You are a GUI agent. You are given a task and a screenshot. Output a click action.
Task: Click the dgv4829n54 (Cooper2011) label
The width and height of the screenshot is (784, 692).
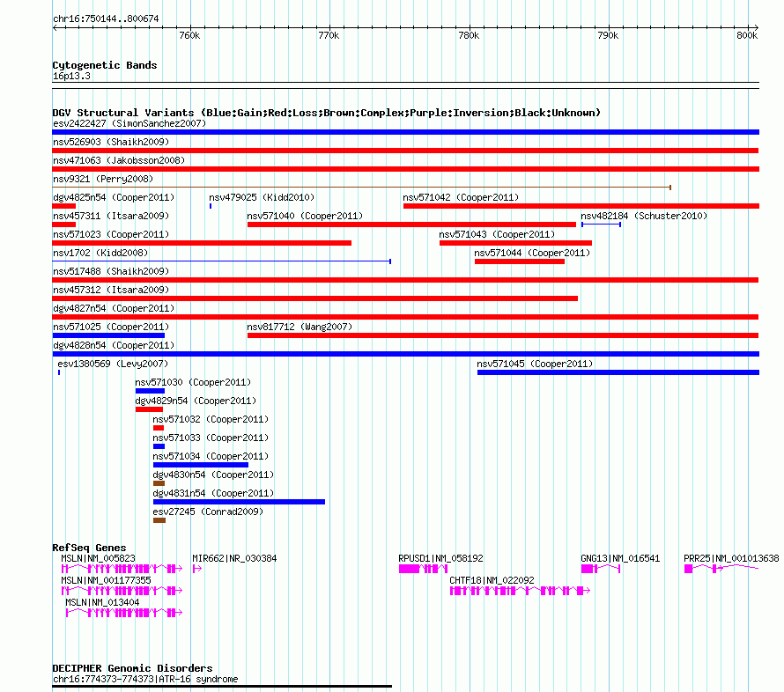[196, 401]
